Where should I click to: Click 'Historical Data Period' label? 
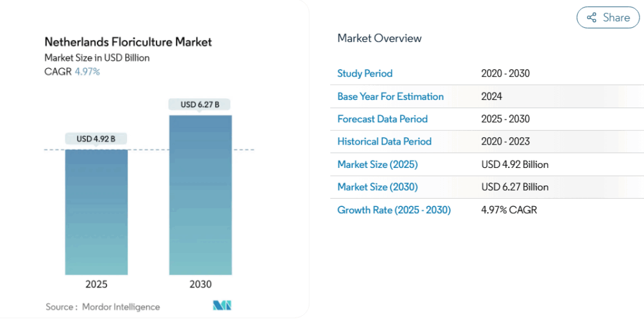(384, 142)
